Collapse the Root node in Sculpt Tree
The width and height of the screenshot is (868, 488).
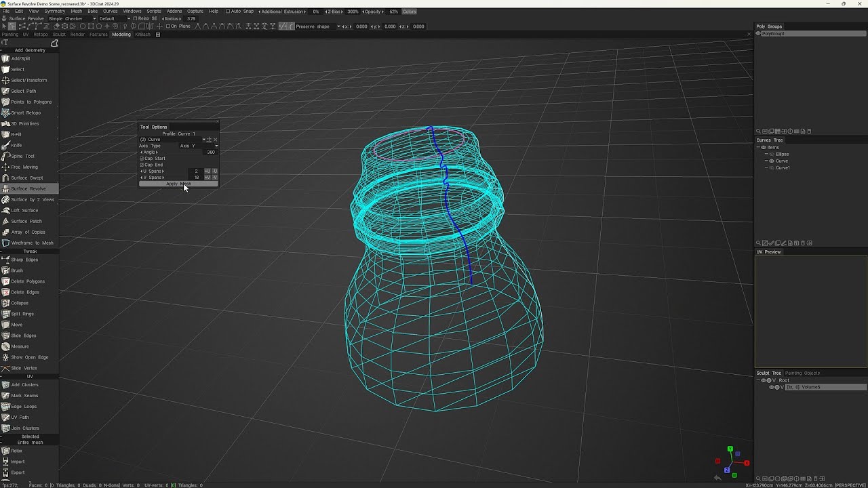759,380
